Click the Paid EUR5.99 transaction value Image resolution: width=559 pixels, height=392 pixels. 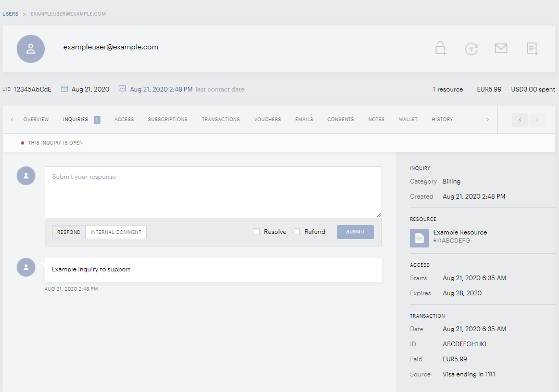pos(454,359)
